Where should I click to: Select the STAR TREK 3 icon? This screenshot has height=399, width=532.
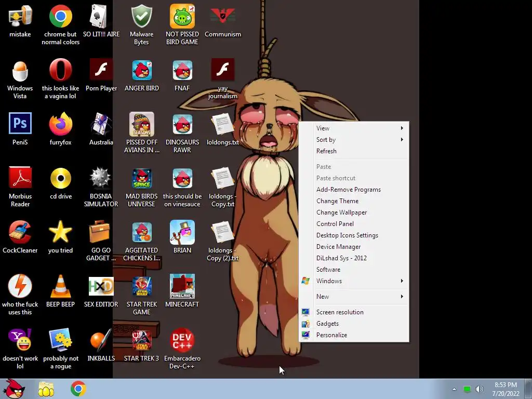tap(141, 340)
